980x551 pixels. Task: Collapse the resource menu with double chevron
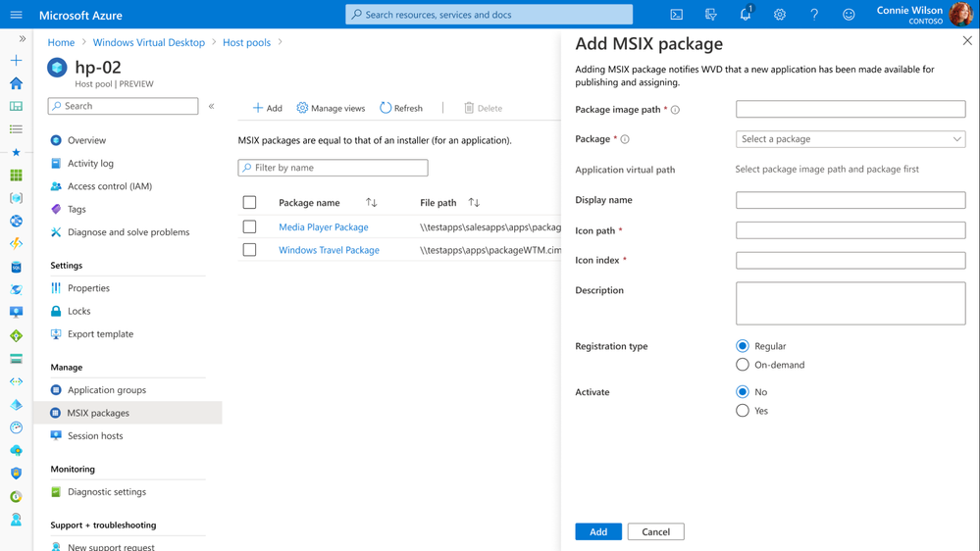(x=212, y=106)
